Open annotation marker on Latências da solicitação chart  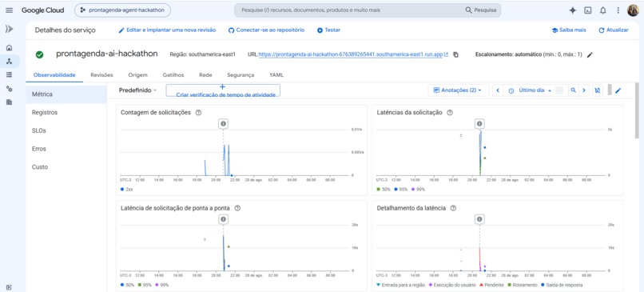click(479, 123)
